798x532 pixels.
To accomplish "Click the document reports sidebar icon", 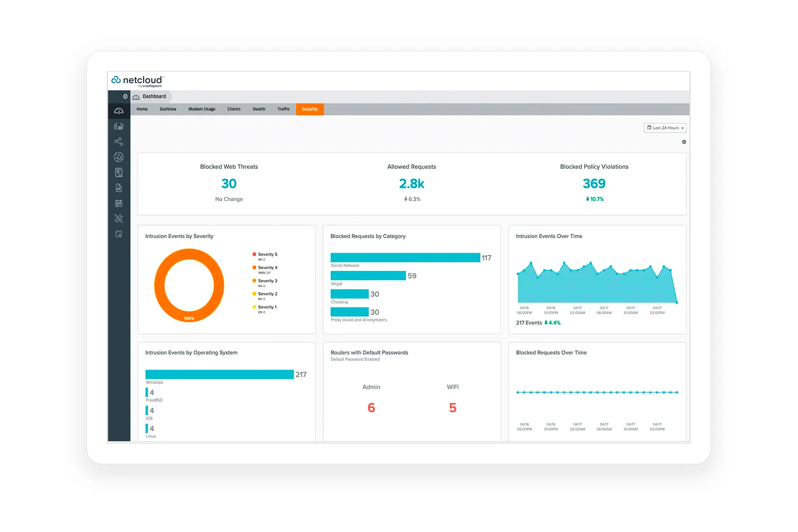I will [118, 188].
